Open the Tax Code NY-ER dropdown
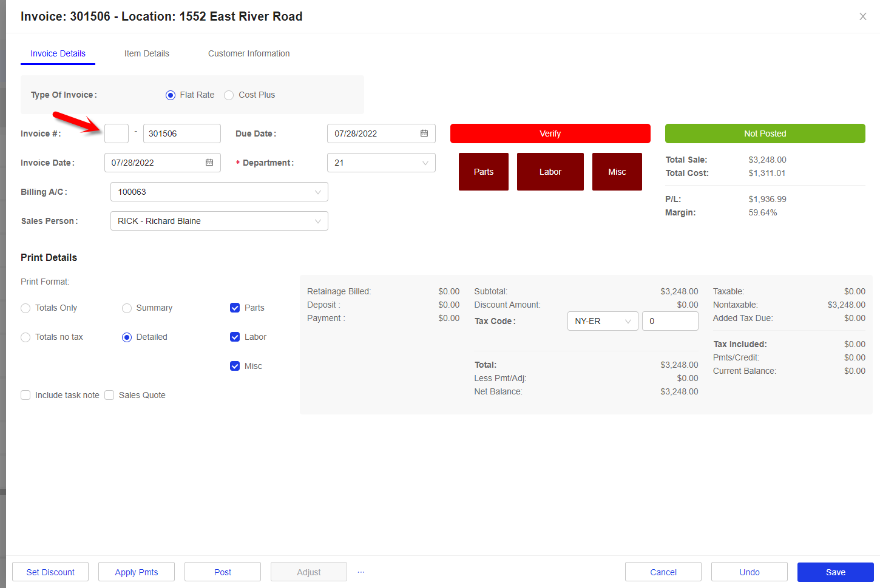The image size is (880, 588). point(603,321)
